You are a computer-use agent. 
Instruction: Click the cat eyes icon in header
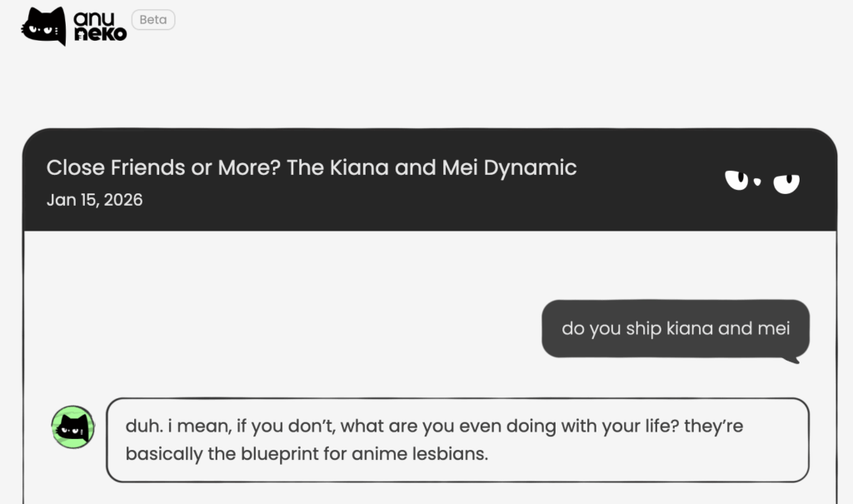tap(761, 180)
